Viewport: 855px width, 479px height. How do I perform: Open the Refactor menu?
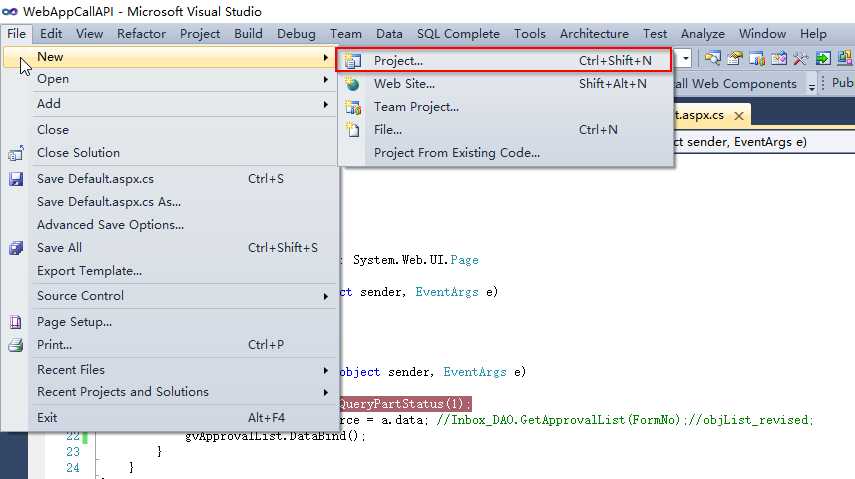141,34
